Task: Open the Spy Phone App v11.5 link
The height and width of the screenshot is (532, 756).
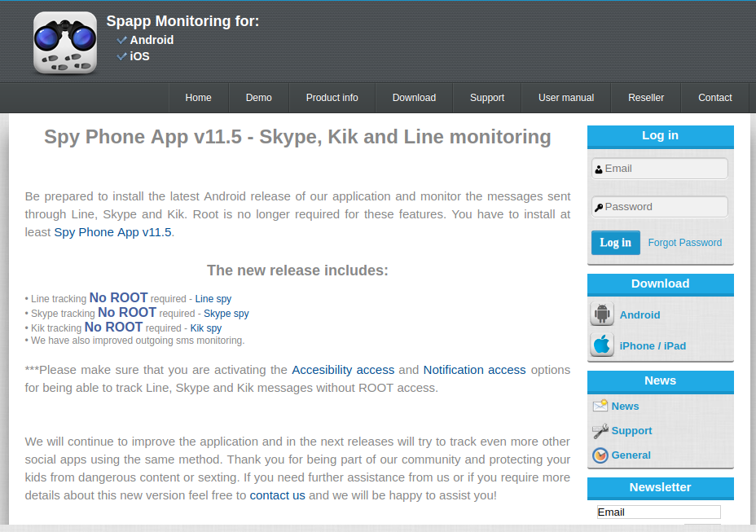Action: pyautogui.click(x=112, y=232)
